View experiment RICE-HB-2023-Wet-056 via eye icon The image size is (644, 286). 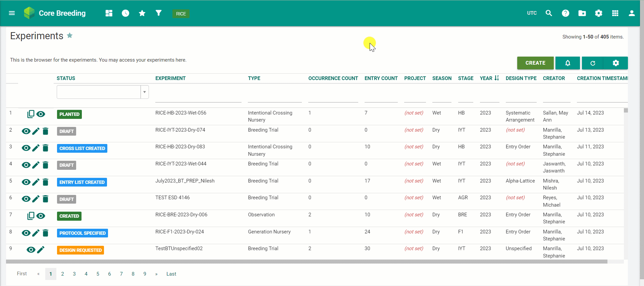click(41, 114)
